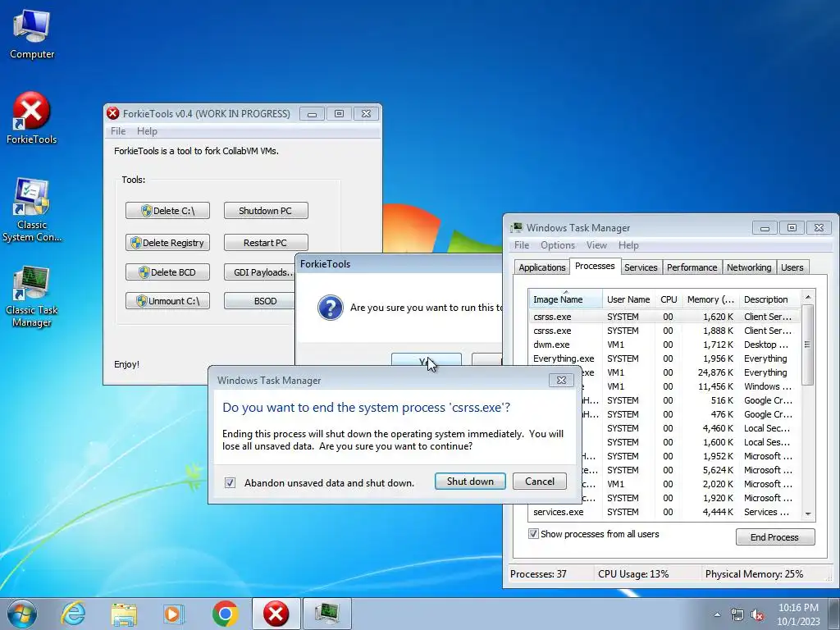Open the Task Manager View menu
This screenshot has height=630, width=840.
pos(596,244)
